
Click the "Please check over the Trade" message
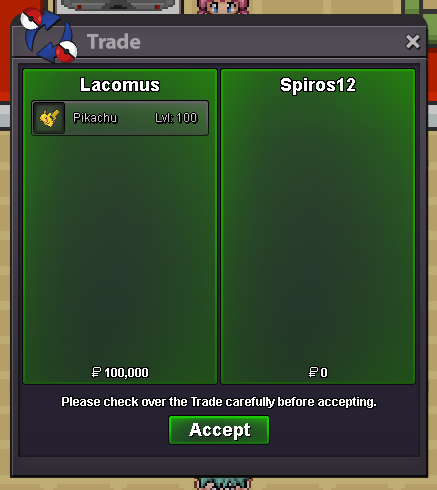pos(219,402)
